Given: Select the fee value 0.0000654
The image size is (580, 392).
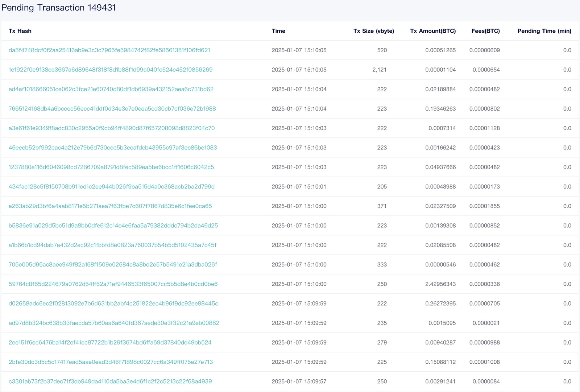Looking at the screenshot, I should [486, 70].
